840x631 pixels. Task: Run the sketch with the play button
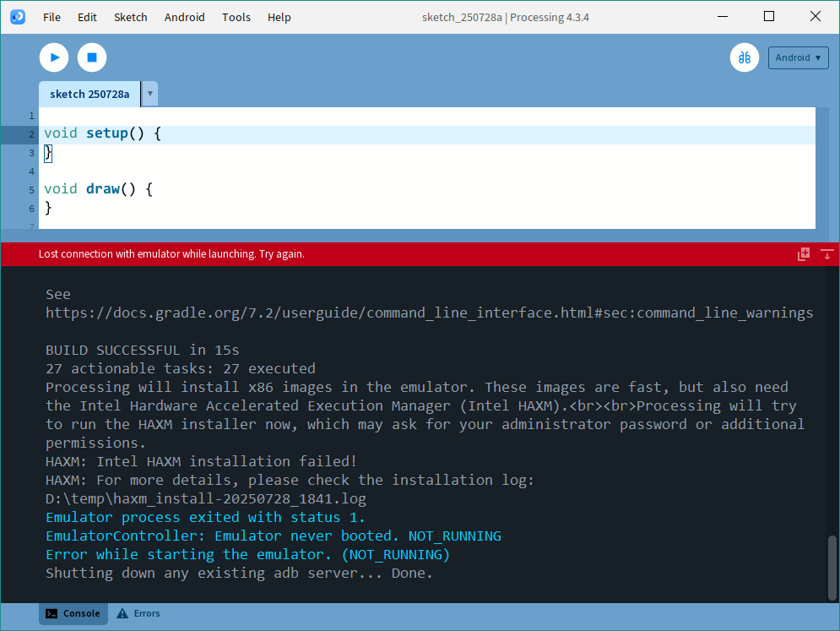(54, 57)
